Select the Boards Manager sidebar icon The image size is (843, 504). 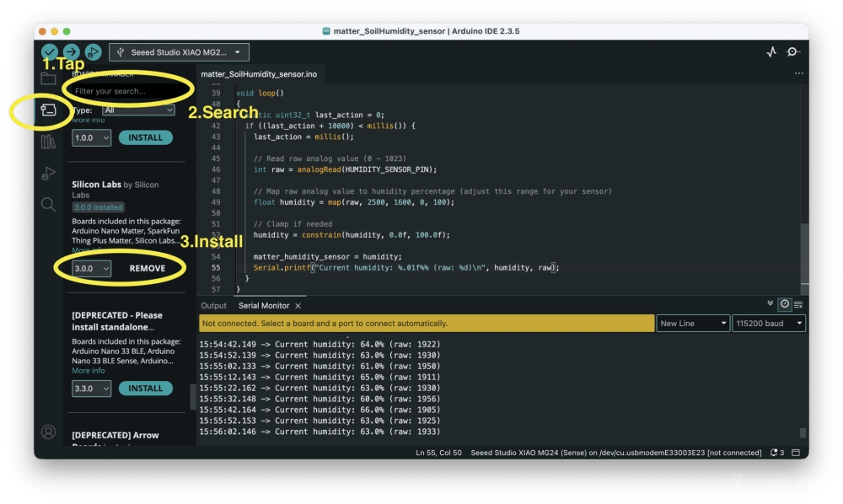48,109
